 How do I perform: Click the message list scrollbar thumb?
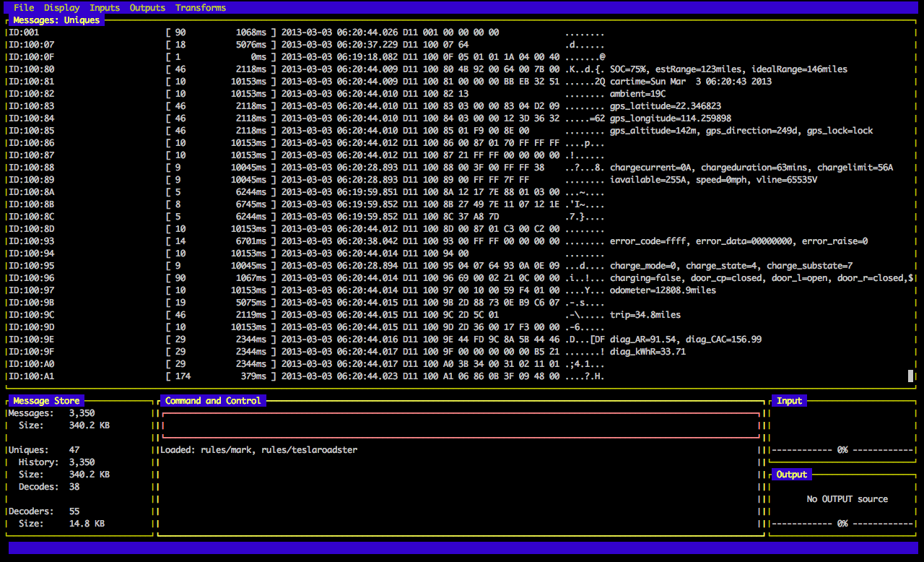pos(910,376)
